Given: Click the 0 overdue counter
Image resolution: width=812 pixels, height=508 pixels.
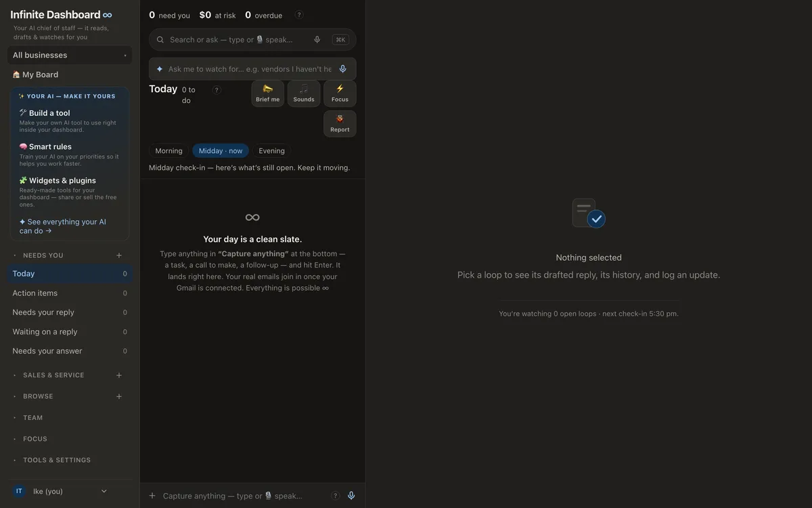Looking at the screenshot, I should [263, 15].
